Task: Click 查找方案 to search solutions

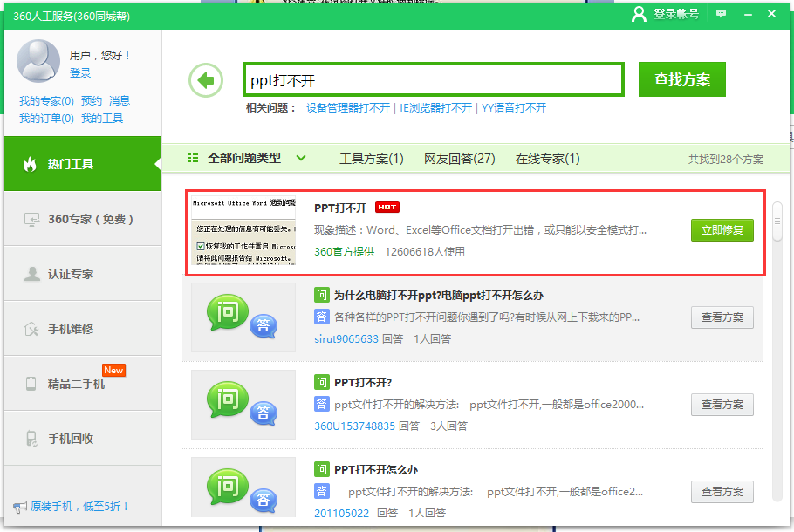Action: pyautogui.click(x=681, y=78)
